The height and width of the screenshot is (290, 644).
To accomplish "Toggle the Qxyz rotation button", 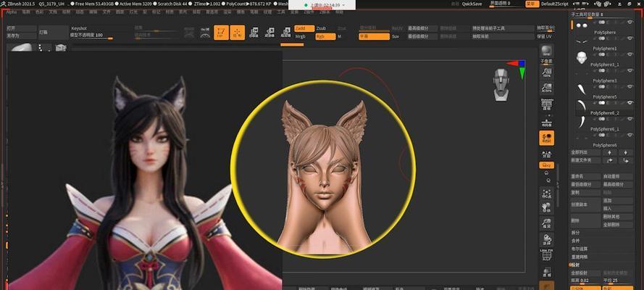I will coord(546,165).
